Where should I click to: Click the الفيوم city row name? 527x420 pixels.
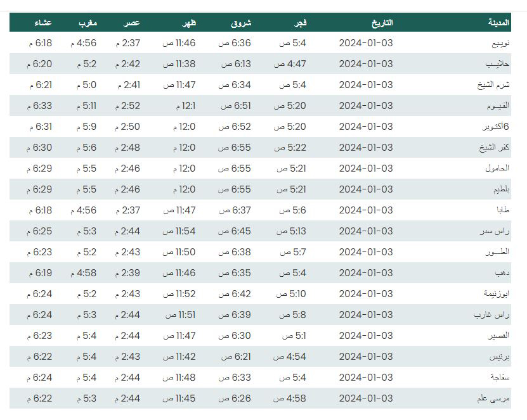tap(498, 106)
